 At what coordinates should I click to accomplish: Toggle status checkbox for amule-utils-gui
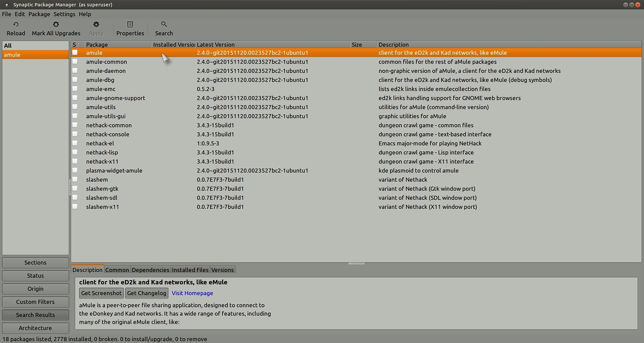[x=75, y=116]
